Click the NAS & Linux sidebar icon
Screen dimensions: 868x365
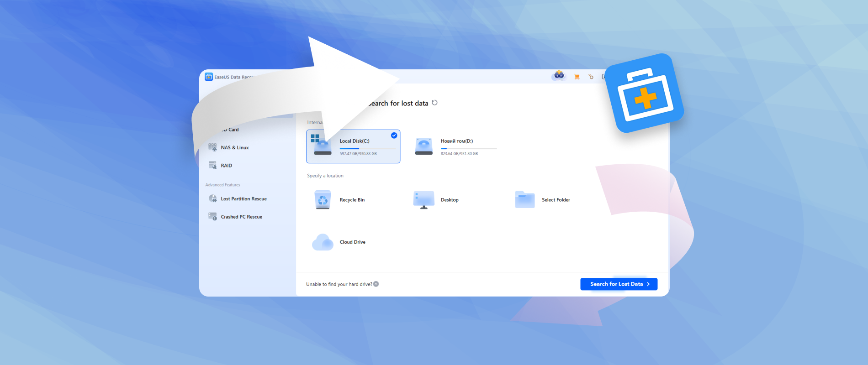(x=212, y=147)
